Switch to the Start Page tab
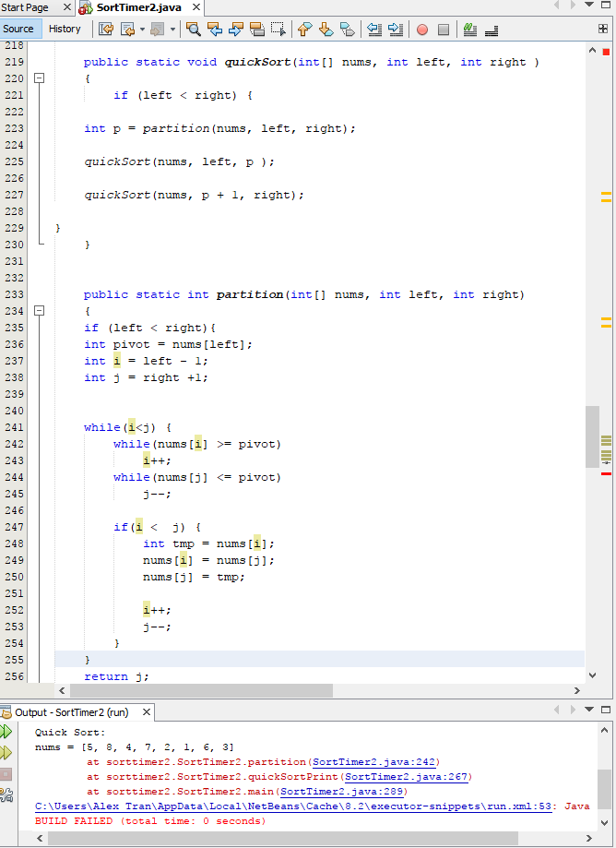The height and width of the screenshot is (848, 616). [25, 7]
